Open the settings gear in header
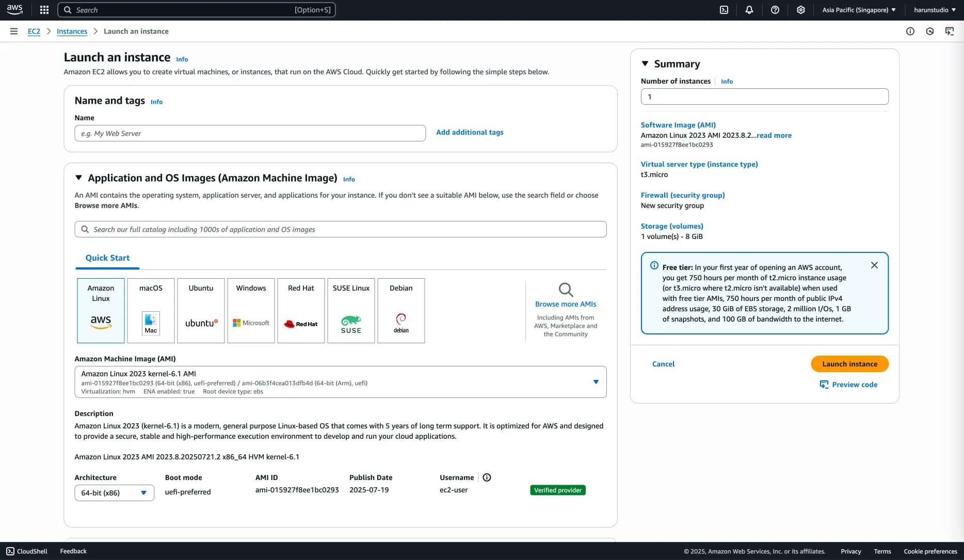964x560 pixels. point(801,10)
